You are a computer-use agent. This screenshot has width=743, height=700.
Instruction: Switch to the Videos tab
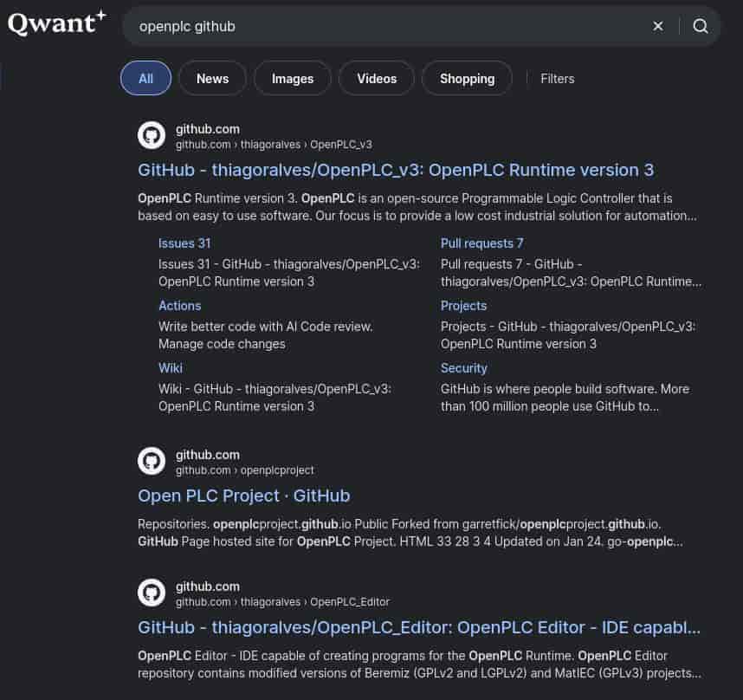point(377,78)
